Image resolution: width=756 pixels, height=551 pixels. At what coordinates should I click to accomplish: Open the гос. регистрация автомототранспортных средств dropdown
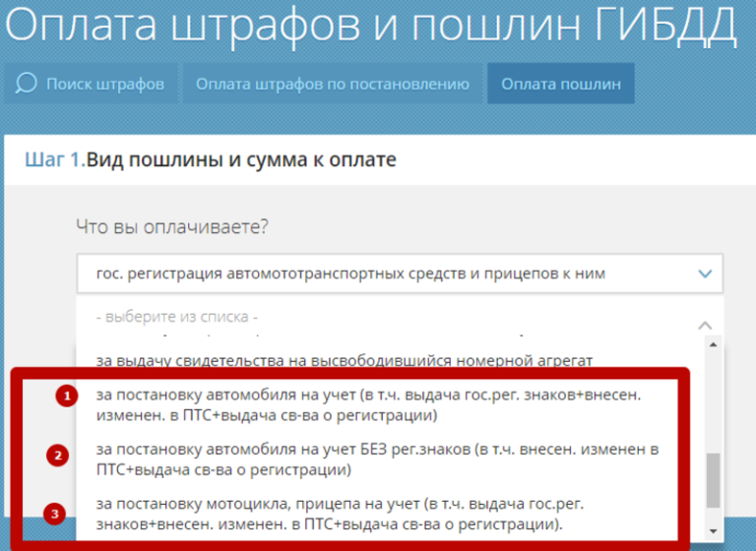coord(400,274)
